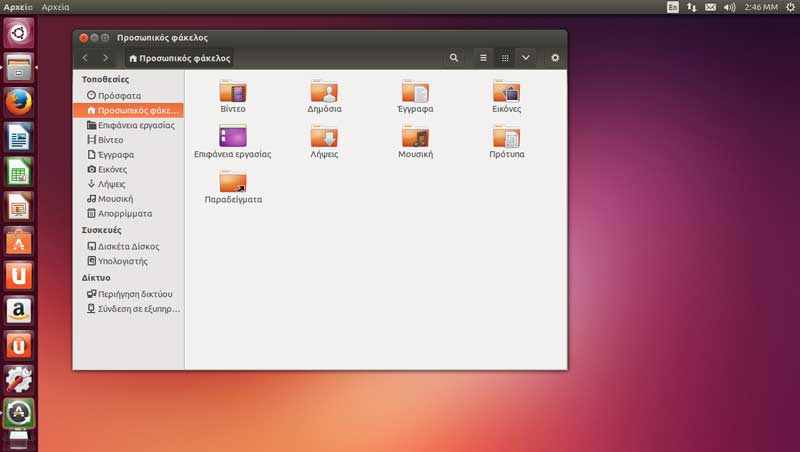Switch to list view
Viewport: 800px width, 452px height.
click(x=483, y=58)
